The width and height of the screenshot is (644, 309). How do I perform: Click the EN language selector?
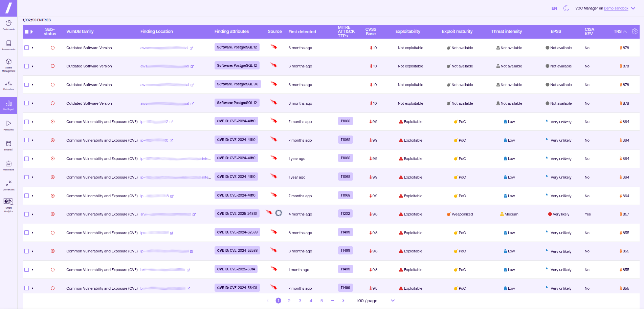tap(554, 8)
